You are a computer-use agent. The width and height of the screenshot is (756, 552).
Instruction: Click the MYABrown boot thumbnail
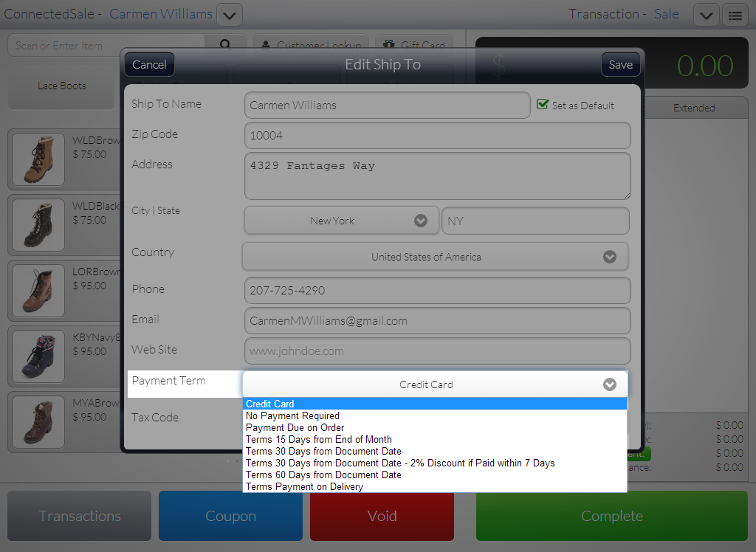point(38,422)
